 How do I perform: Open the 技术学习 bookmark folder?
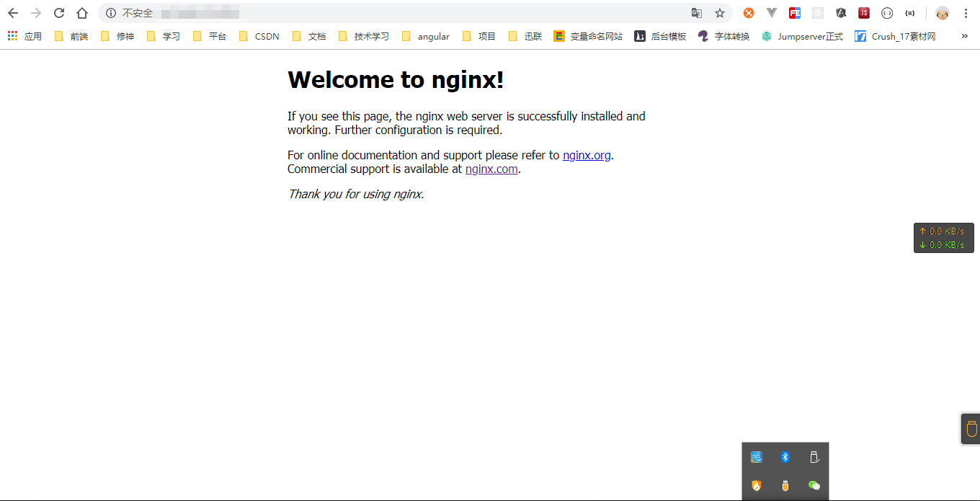364,36
